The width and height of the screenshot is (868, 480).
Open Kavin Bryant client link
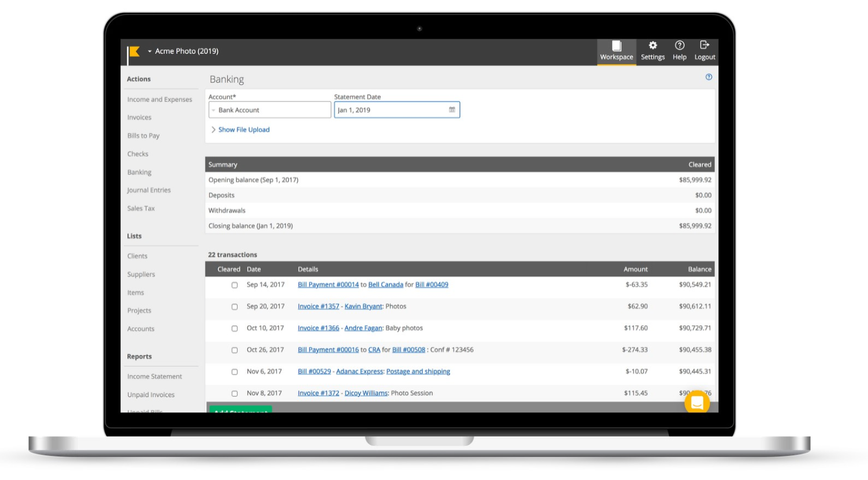(x=363, y=307)
